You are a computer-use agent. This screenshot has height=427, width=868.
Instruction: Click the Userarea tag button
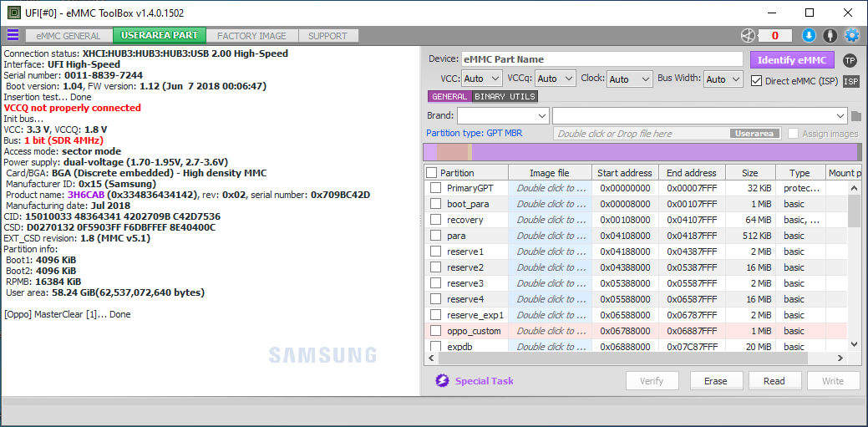coord(755,134)
